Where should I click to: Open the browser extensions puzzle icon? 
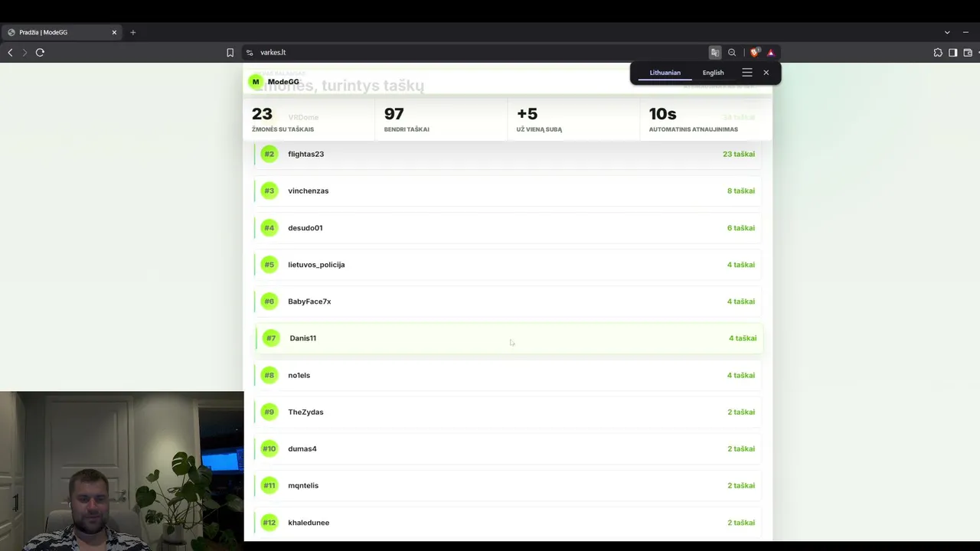938,53
